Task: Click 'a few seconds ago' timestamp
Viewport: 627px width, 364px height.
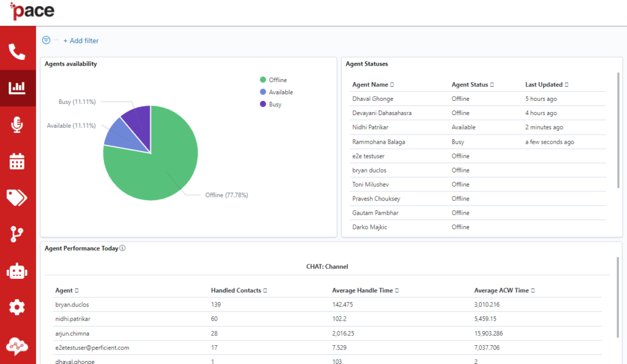Action: [550, 142]
